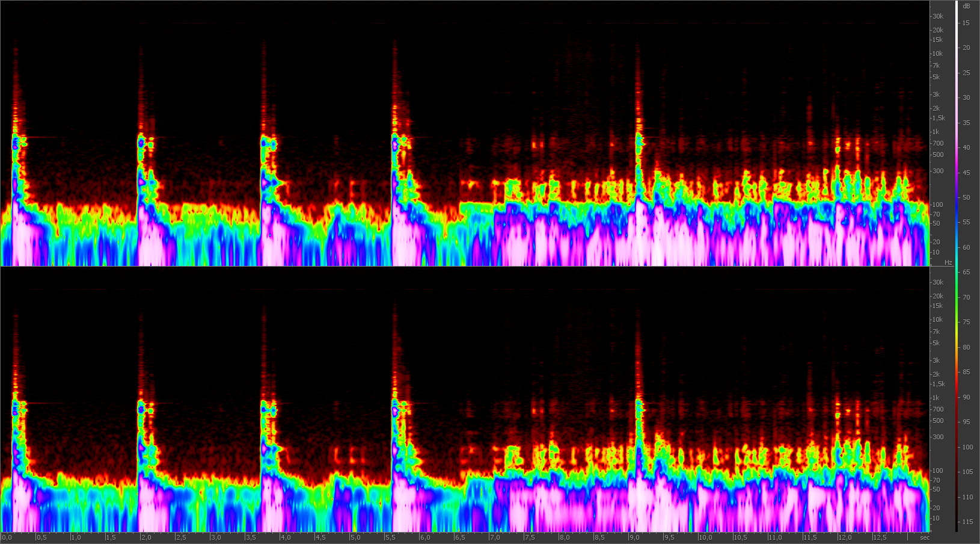Click the 15 dB label on the color scale
The width and height of the screenshot is (980, 544).
click(x=966, y=23)
